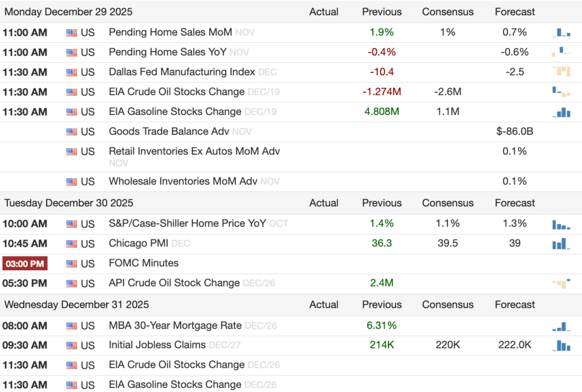The height and width of the screenshot is (392, 582).
Task: Open the Pending Home Sales MoM mini chart
Action: tap(561, 32)
